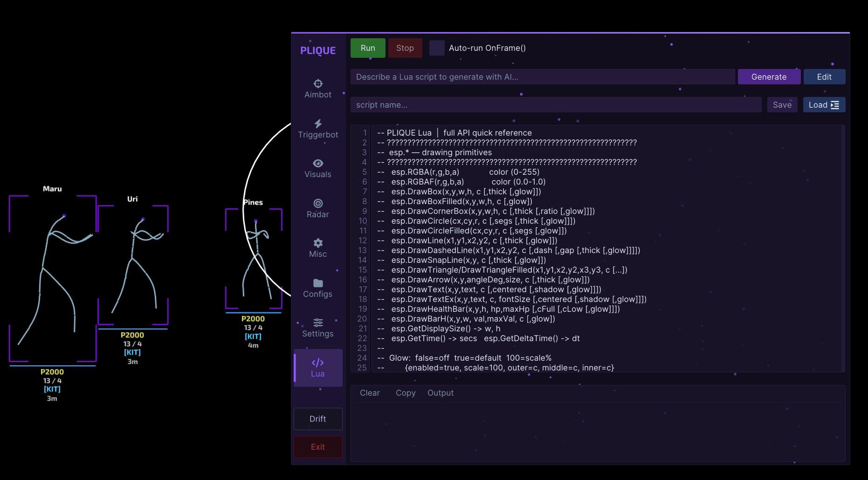Click the Maru player name label
The width and height of the screenshot is (868, 480).
pos(52,189)
